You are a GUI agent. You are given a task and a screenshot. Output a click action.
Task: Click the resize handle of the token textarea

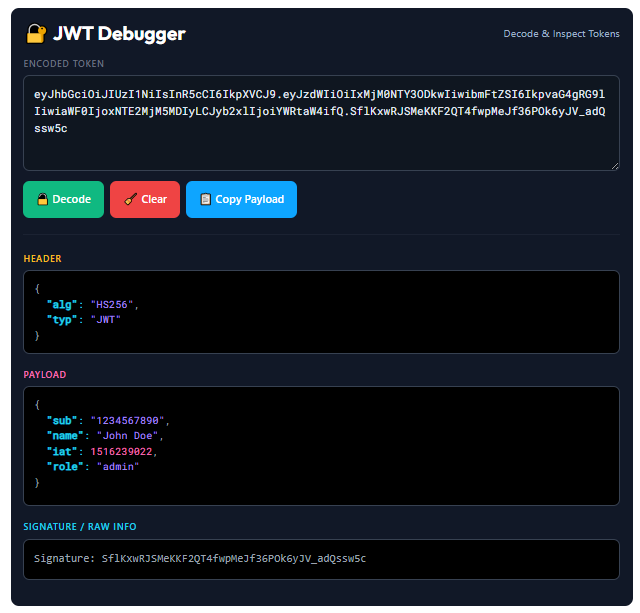click(613, 164)
